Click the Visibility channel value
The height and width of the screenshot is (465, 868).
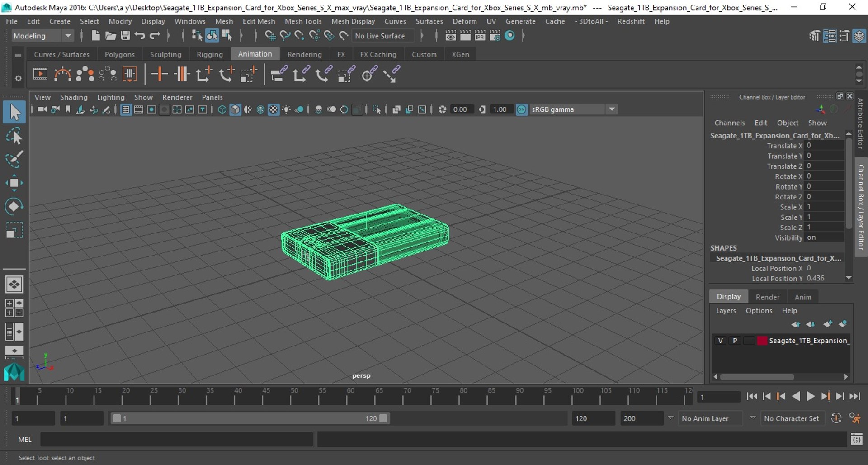825,237
